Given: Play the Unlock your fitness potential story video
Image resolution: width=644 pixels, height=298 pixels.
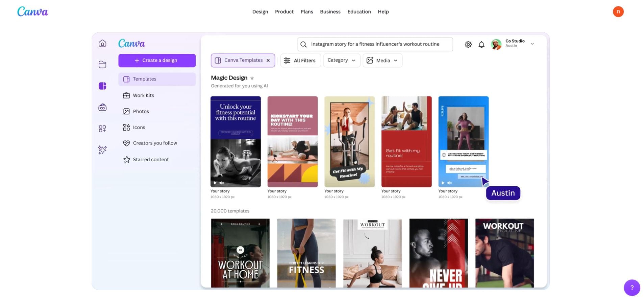Looking at the screenshot, I should pos(215,183).
